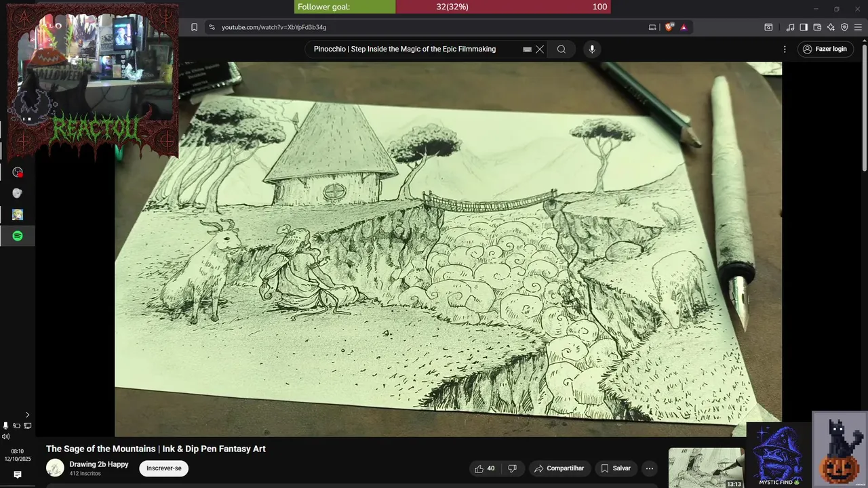The height and width of the screenshot is (488, 868).
Task: Click the video title text
Action: pyautogui.click(x=156, y=449)
